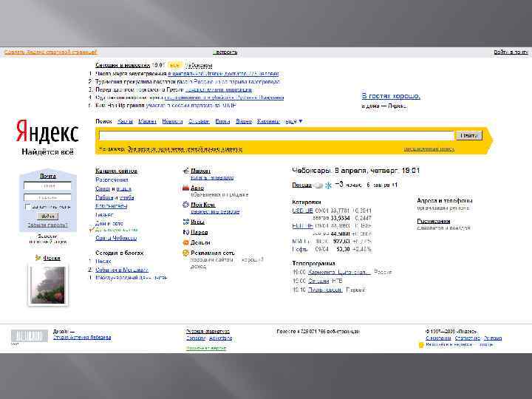Click the forgot password link
Viewport: 532px width, 399px height.
tap(47, 225)
